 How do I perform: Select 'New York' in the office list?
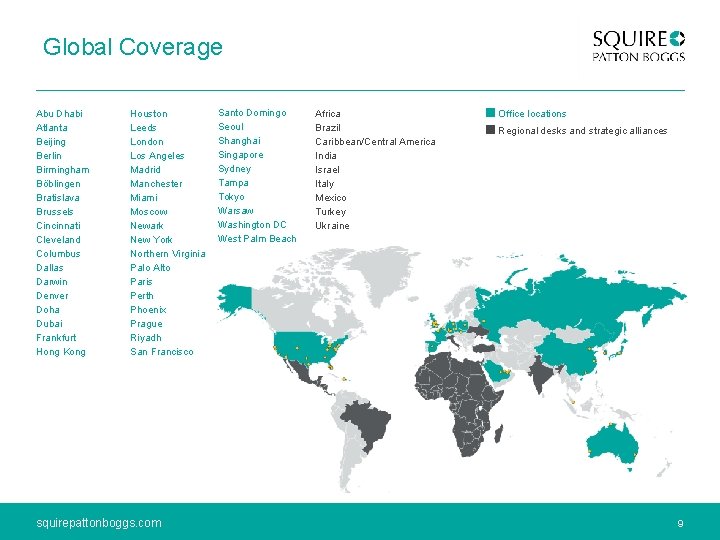point(151,240)
